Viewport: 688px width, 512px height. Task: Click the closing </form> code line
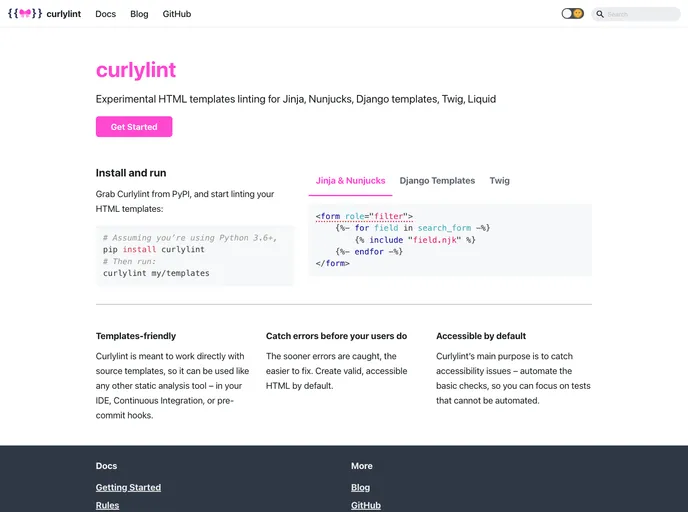click(x=333, y=264)
